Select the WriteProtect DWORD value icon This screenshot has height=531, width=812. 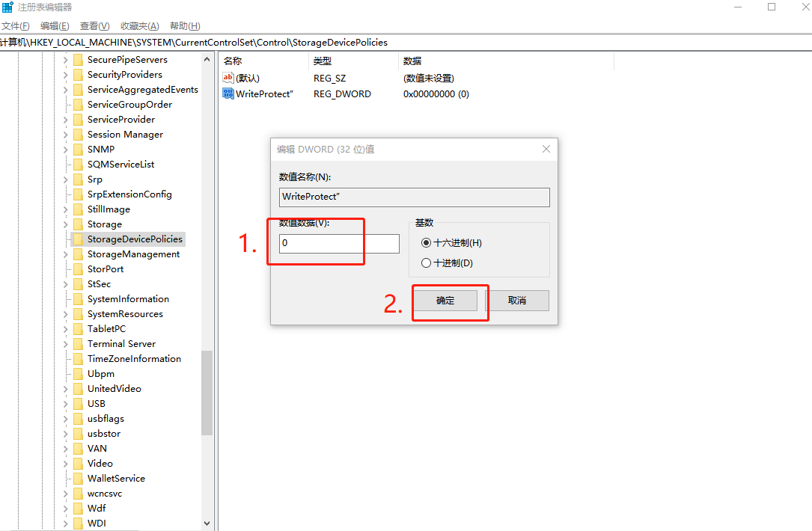228,94
